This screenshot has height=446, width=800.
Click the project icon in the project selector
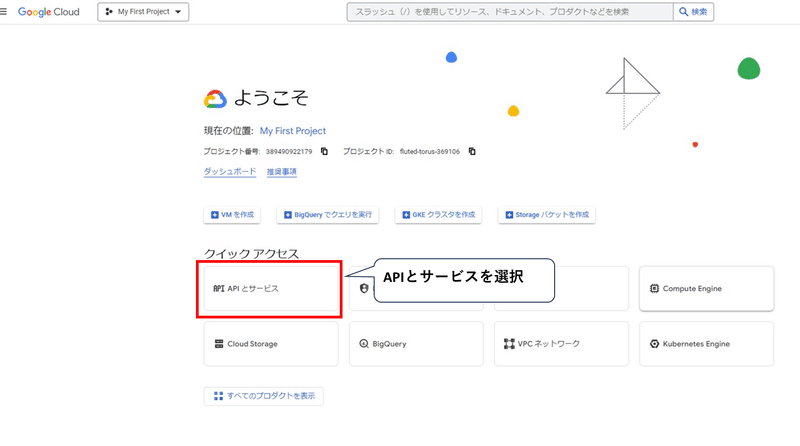click(109, 11)
